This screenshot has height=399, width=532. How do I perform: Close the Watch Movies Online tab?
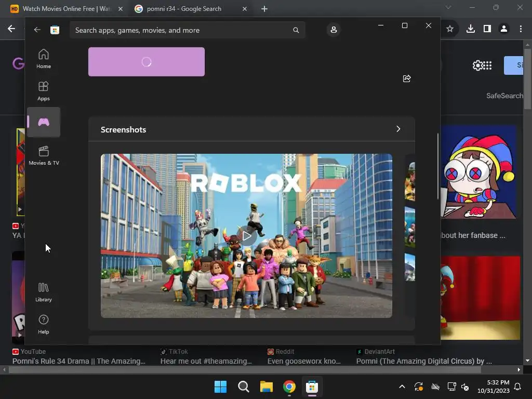(x=121, y=9)
